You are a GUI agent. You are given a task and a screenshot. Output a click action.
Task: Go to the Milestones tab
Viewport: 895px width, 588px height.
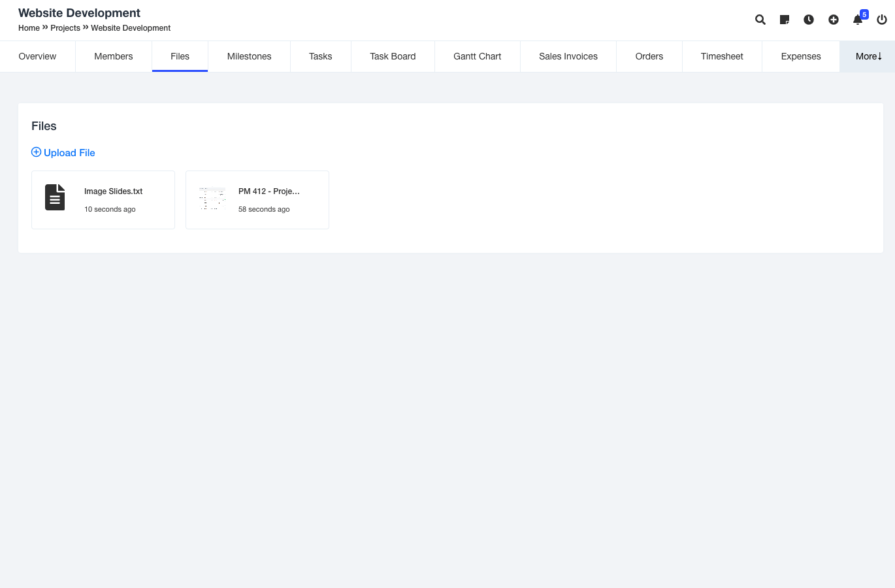[x=249, y=56]
